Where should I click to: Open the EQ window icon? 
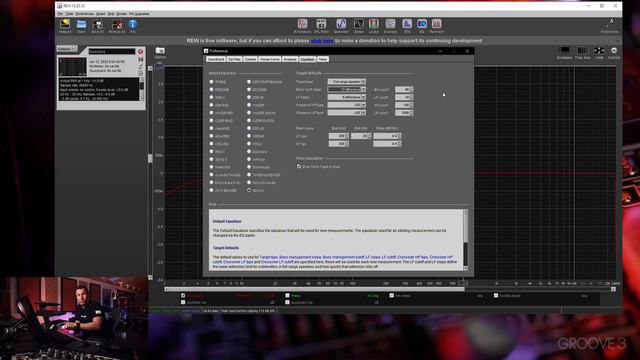coord(422,24)
